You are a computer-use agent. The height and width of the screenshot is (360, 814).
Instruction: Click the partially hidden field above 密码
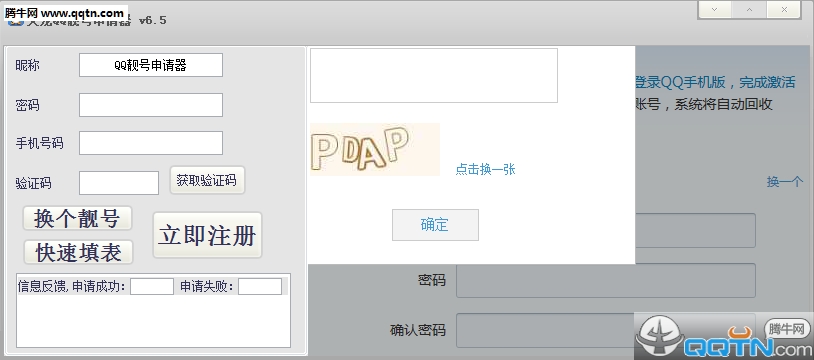(695, 230)
